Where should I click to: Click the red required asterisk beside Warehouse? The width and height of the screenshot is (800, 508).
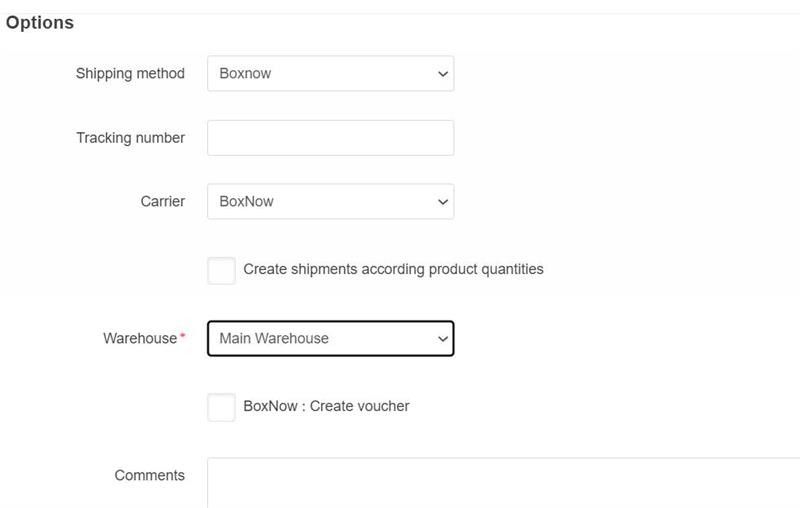coord(182,337)
